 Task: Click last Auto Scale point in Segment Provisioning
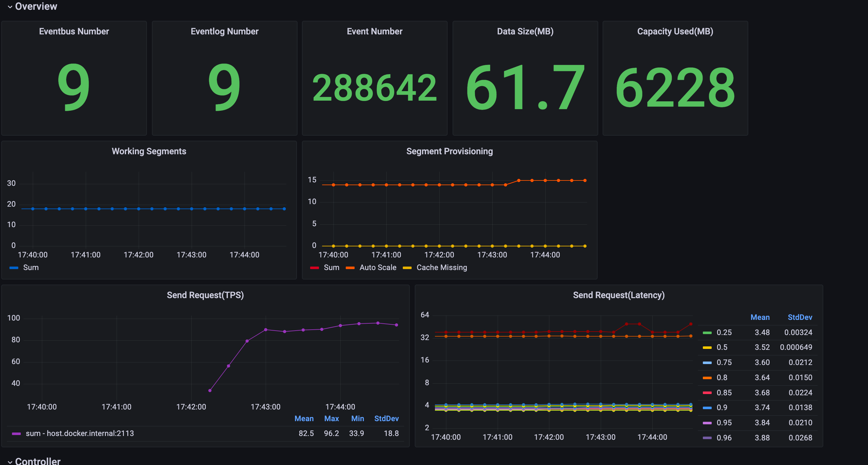point(585,180)
